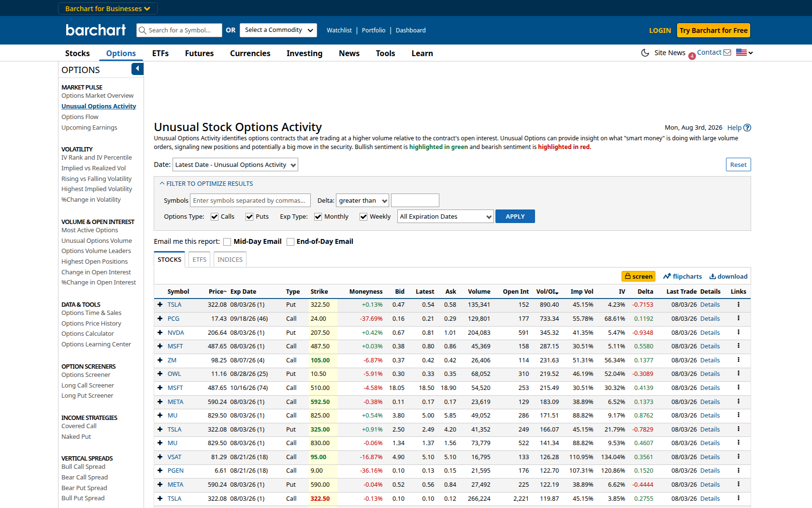
Task: Open links menu for PCG row
Action: click(x=739, y=318)
